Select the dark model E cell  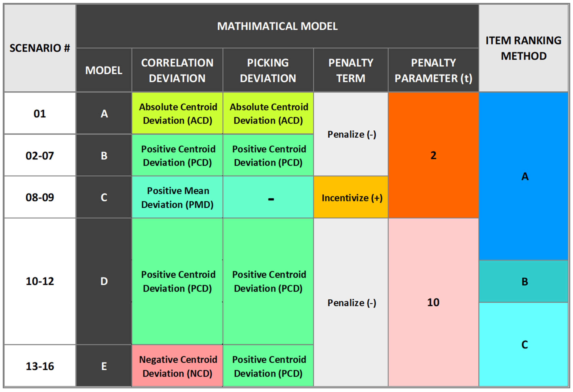coord(104,366)
